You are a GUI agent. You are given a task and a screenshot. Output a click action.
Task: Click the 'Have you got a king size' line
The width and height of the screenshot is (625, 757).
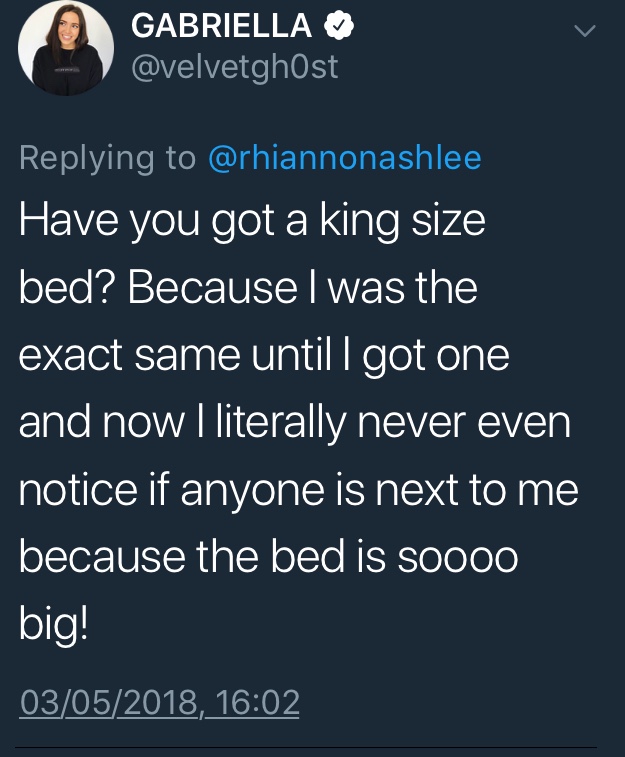(x=252, y=220)
